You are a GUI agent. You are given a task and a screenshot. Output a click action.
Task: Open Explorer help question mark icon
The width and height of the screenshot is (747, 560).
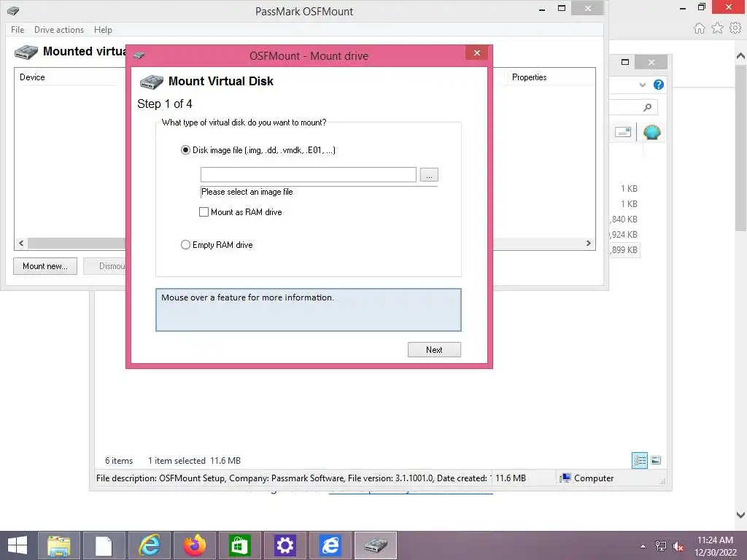point(659,85)
